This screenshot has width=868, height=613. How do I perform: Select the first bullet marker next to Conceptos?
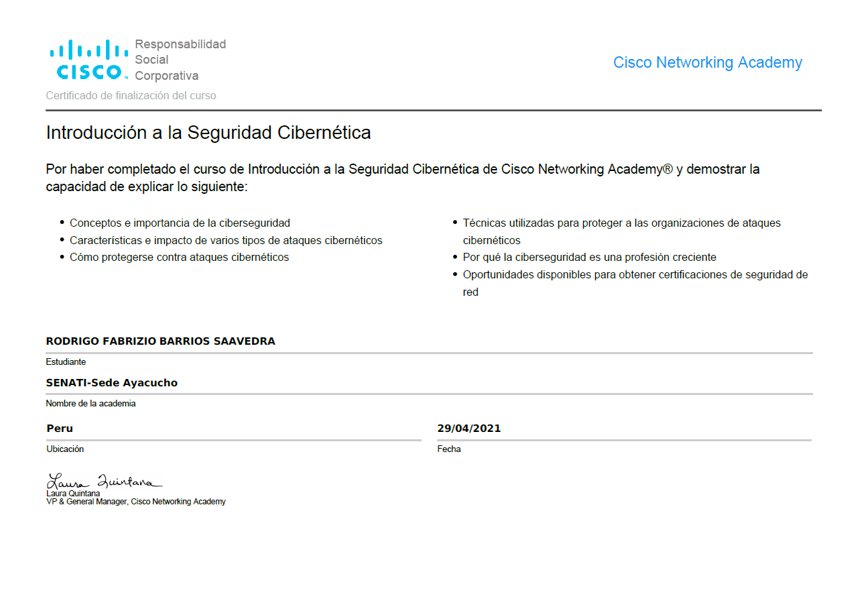coord(62,222)
